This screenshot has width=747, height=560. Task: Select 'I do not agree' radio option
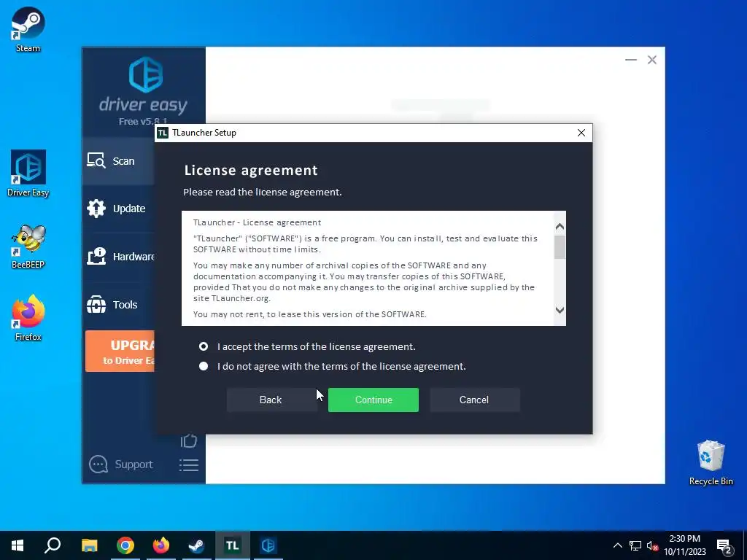coord(204,366)
